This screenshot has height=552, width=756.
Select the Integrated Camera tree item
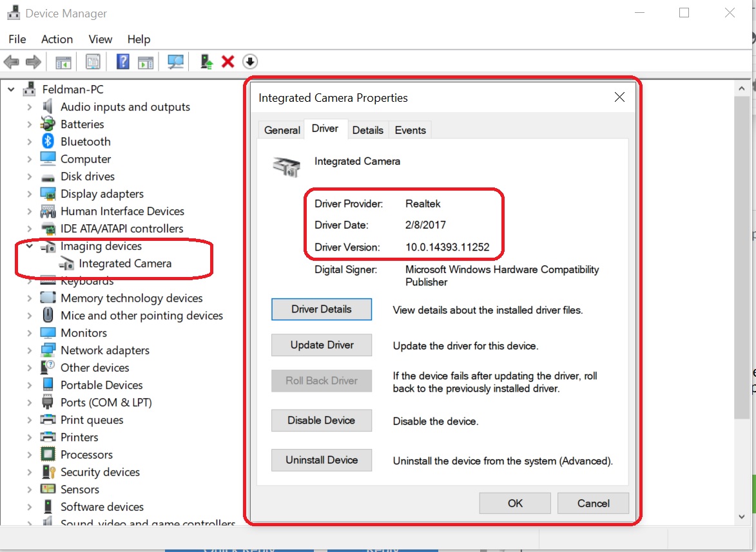126,263
